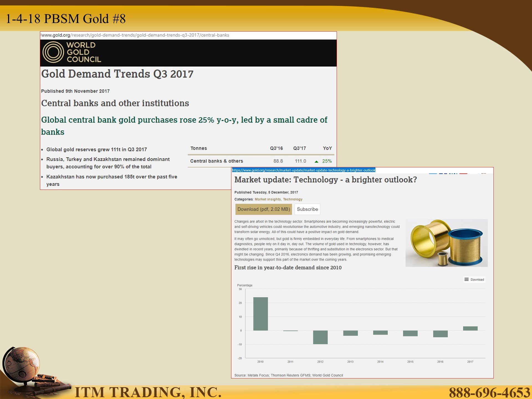Viewport: 532px width, 399px height.
Task: Click the 'Russia, Turkey and Kazakhstan' bullet
Action: tap(108, 163)
